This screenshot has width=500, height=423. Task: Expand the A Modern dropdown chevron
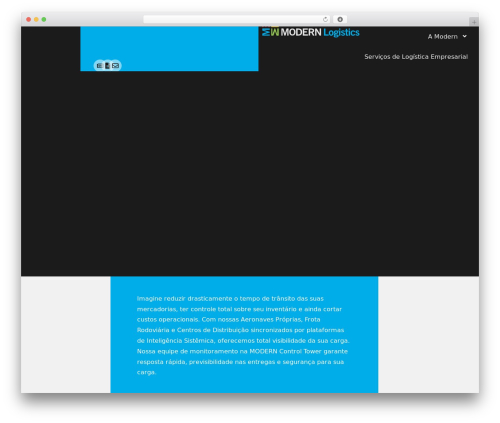click(465, 36)
